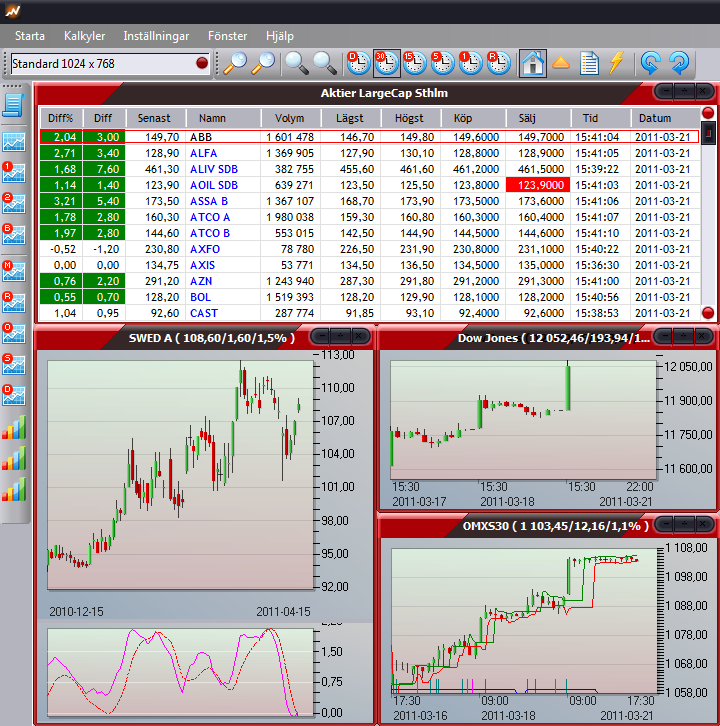Screen dimensions: 720x726
Task: Click the blue undo arrow icon
Action: [x=650, y=63]
